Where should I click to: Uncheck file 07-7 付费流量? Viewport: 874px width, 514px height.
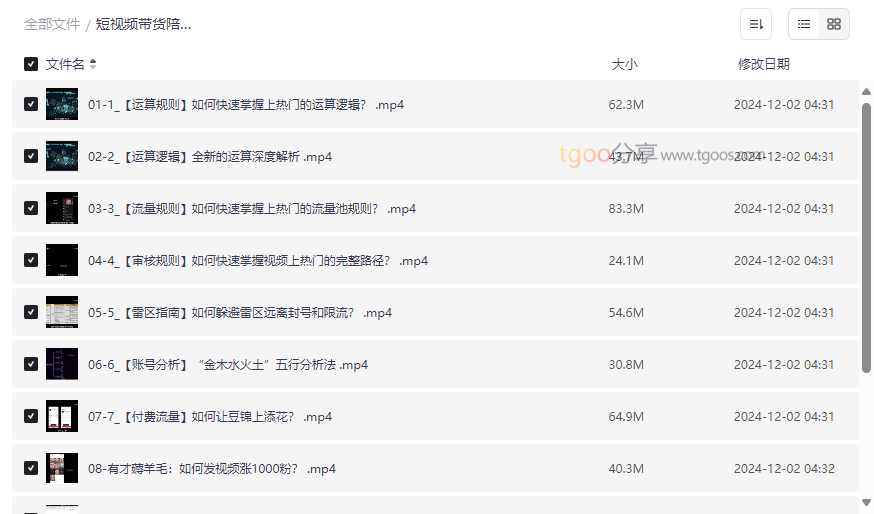tap(31, 416)
